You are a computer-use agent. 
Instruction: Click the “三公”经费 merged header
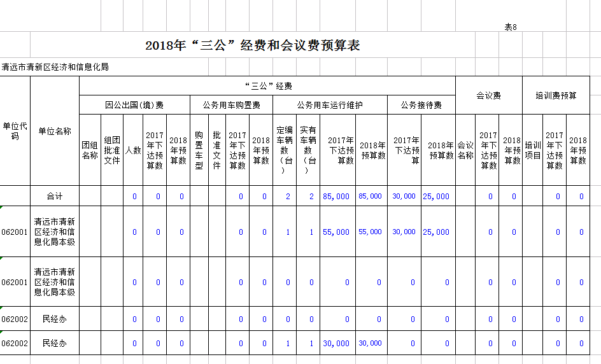pos(267,86)
